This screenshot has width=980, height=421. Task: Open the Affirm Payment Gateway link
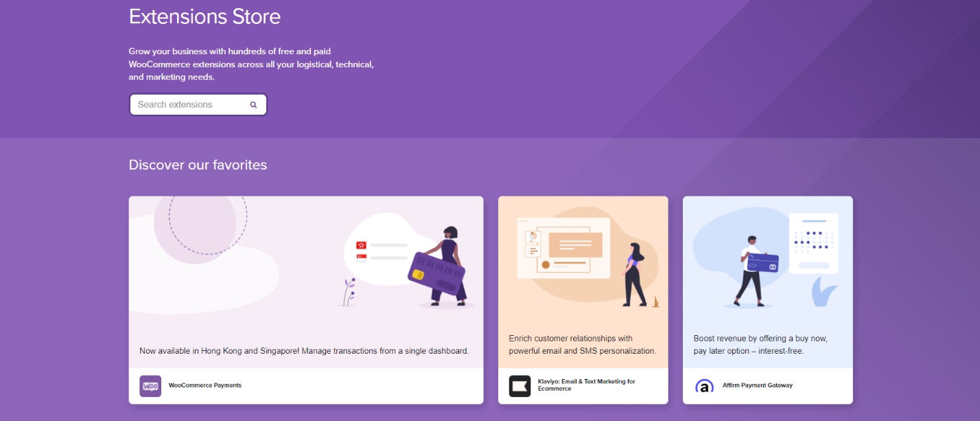click(x=758, y=385)
